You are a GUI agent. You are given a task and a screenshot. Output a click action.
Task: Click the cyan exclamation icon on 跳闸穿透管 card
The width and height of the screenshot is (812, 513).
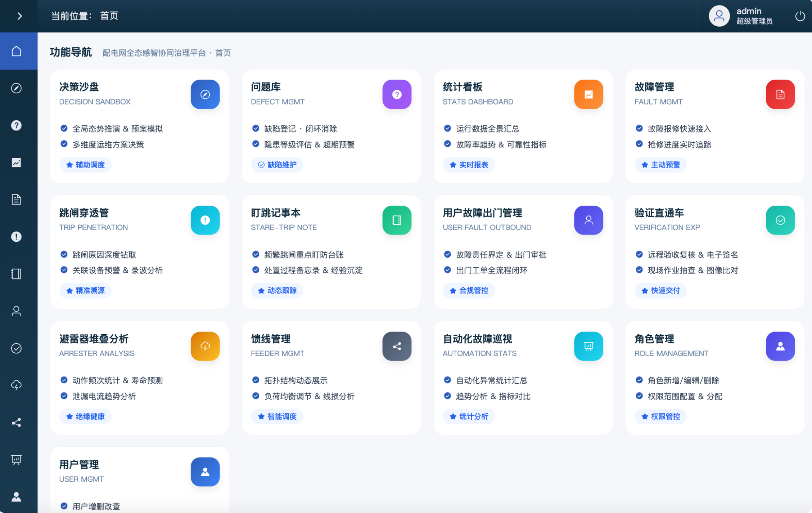click(205, 220)
